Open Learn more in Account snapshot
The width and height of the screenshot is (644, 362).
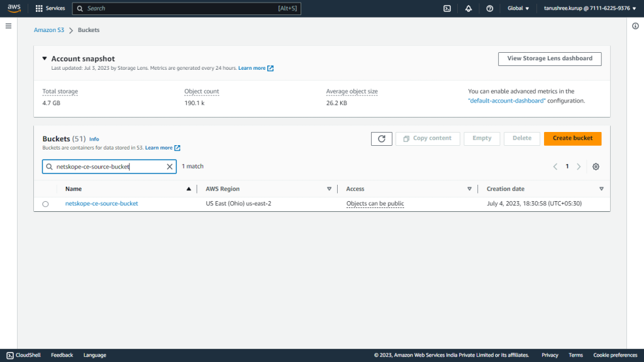pos(256,68)
